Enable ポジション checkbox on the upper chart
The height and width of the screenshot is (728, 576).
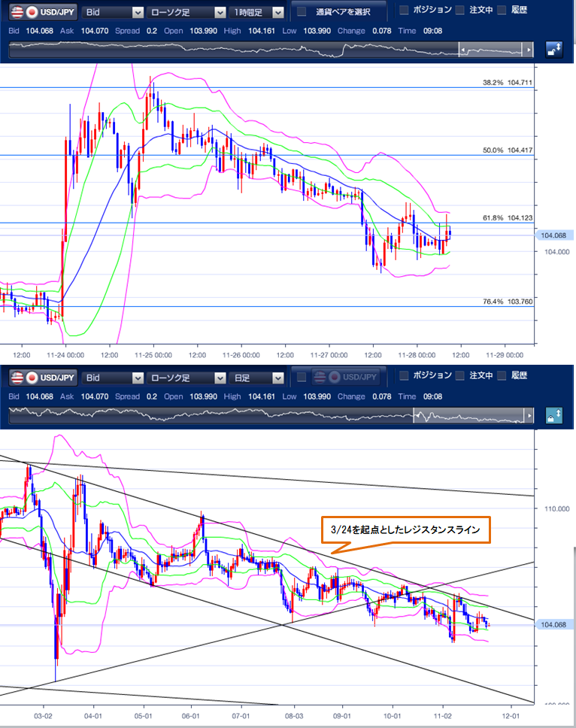coord(404,11)
